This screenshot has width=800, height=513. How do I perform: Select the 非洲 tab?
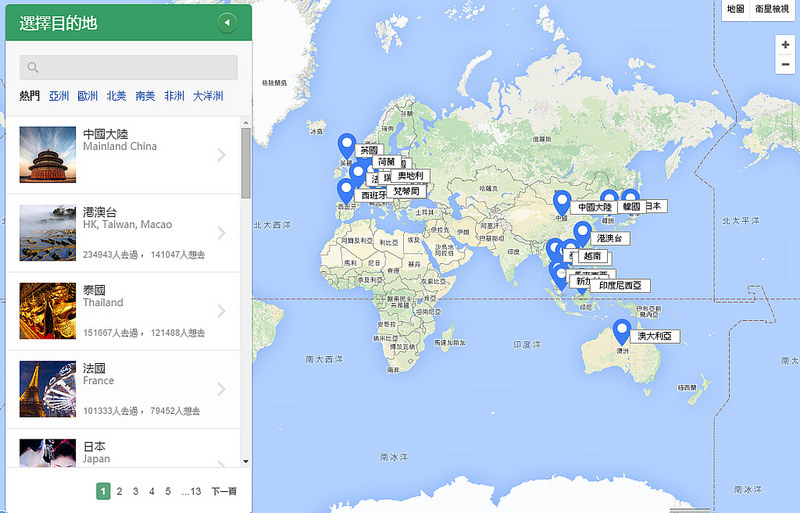174,96
